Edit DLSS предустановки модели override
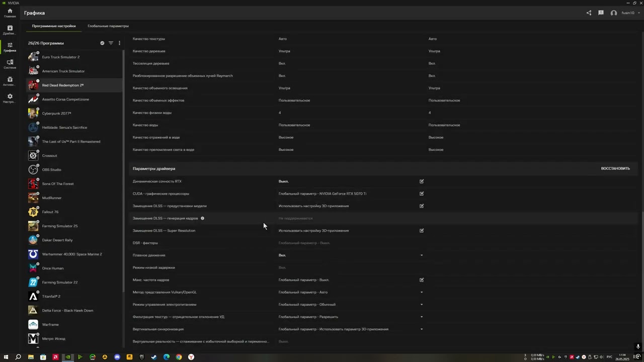Image resolution: width=644 pixels, height=362 pixels. tap(422, 206)
